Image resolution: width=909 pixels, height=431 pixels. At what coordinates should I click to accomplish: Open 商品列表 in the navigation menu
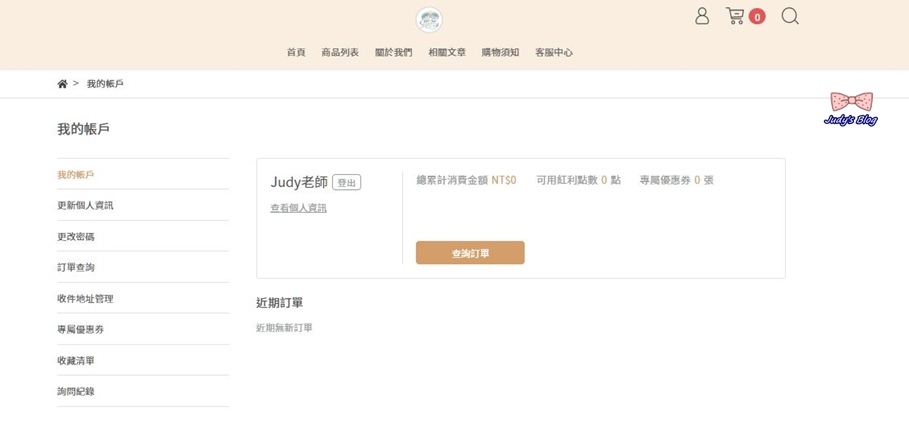tap(340, 52)
